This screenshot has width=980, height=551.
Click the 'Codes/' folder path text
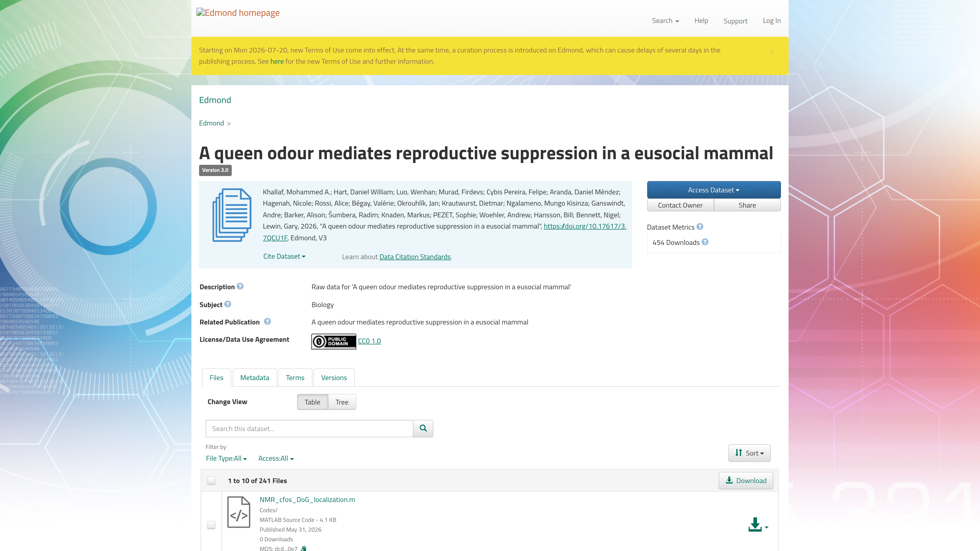pos(268,510)
